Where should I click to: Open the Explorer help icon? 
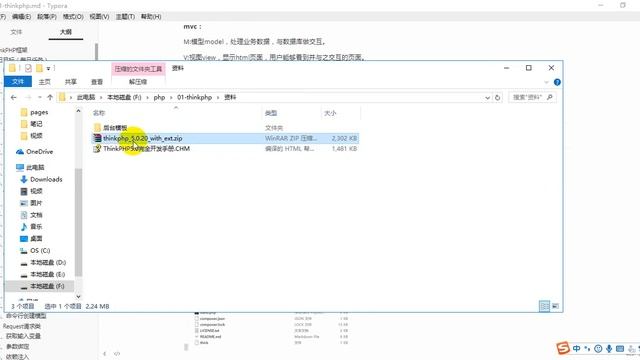[x=557, y=82]
